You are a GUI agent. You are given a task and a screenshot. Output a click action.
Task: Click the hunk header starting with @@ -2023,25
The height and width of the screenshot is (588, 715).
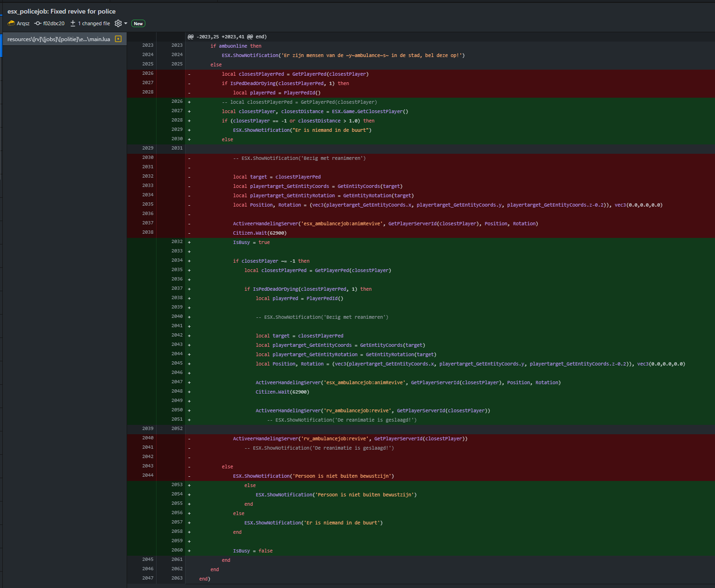[x=227, y=36]
